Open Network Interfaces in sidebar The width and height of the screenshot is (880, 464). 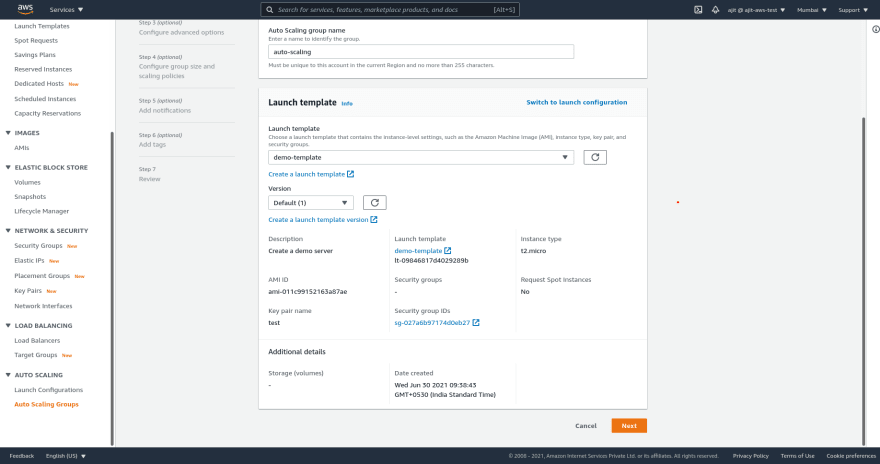[x=43, y=306]
